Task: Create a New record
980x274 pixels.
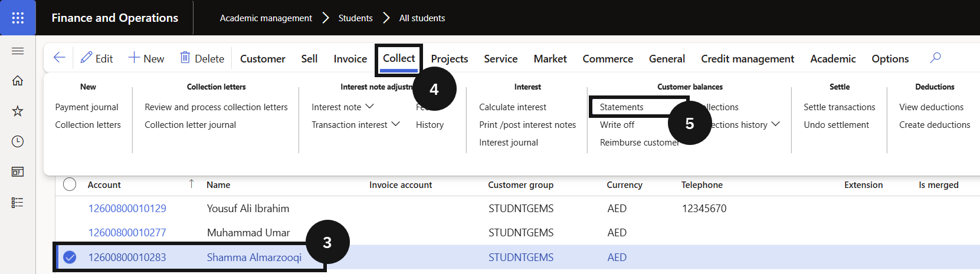Action: click(146, 58)
